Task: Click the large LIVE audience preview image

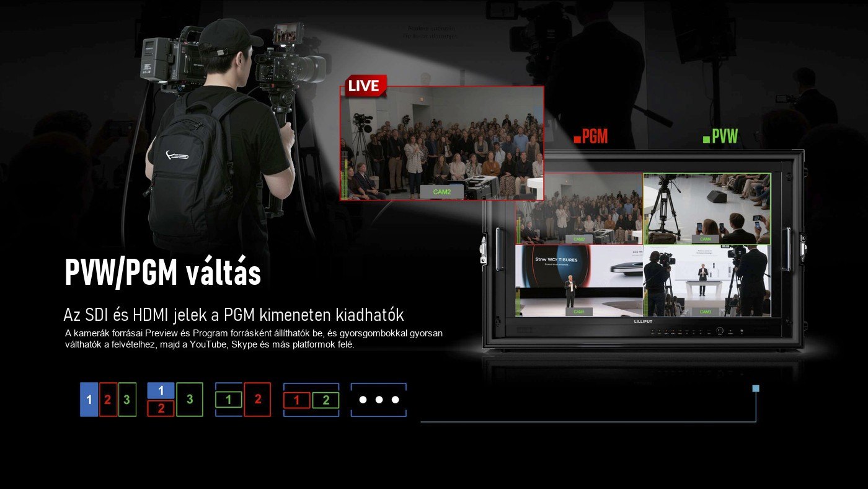Action: click(x=442, y=143)
